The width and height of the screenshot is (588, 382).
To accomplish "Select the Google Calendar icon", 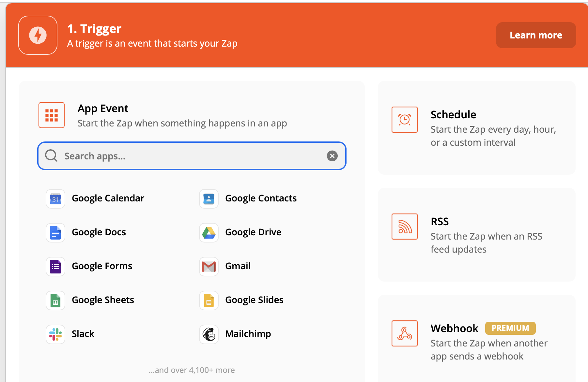I will coord(55,199).
